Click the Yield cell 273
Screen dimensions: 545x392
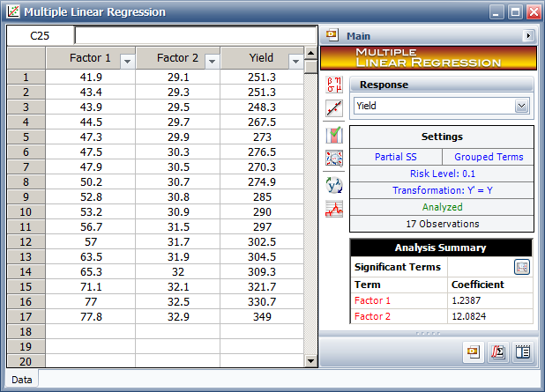click(262, 137)
